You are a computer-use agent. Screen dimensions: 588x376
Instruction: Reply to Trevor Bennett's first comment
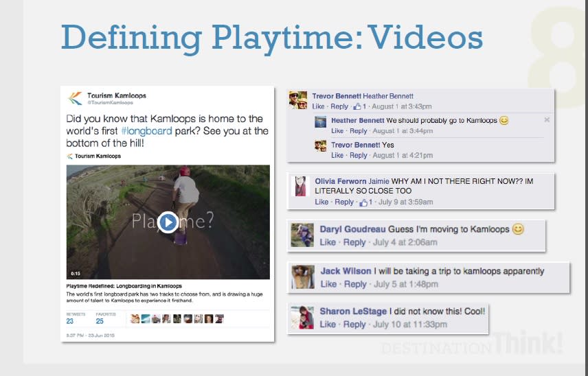(339, 106)
